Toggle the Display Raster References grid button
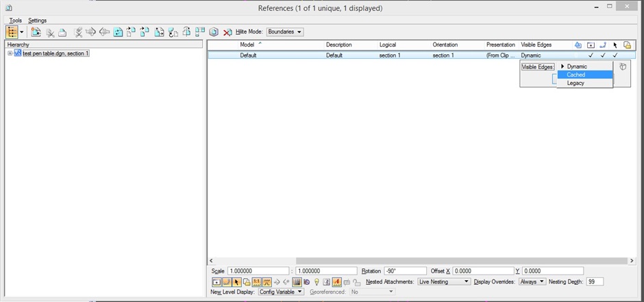 click(x=297, y=282)
